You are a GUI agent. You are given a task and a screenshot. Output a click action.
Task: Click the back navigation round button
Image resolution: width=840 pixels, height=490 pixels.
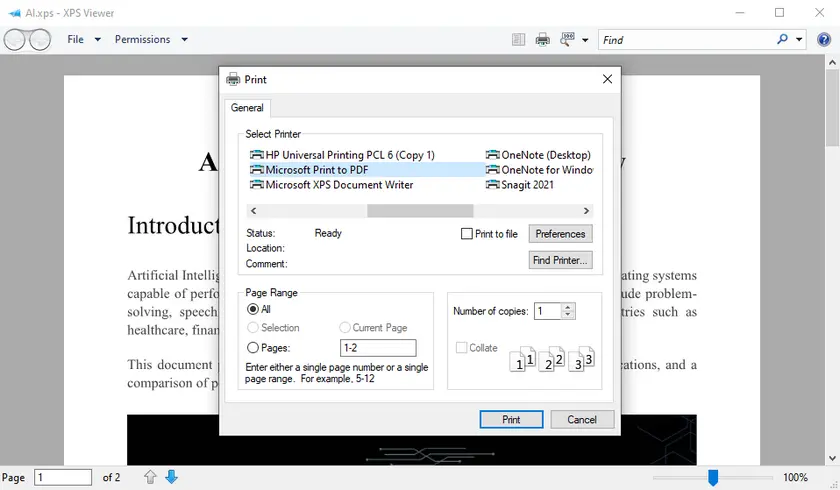14,40
